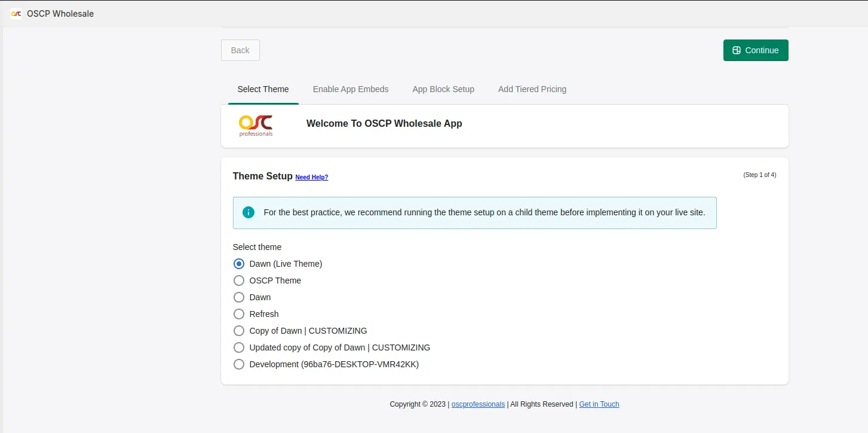Select the OSCP Theme radio option
Image resolution: width=868 pixels, height=433 pixels.
[239, 280]
